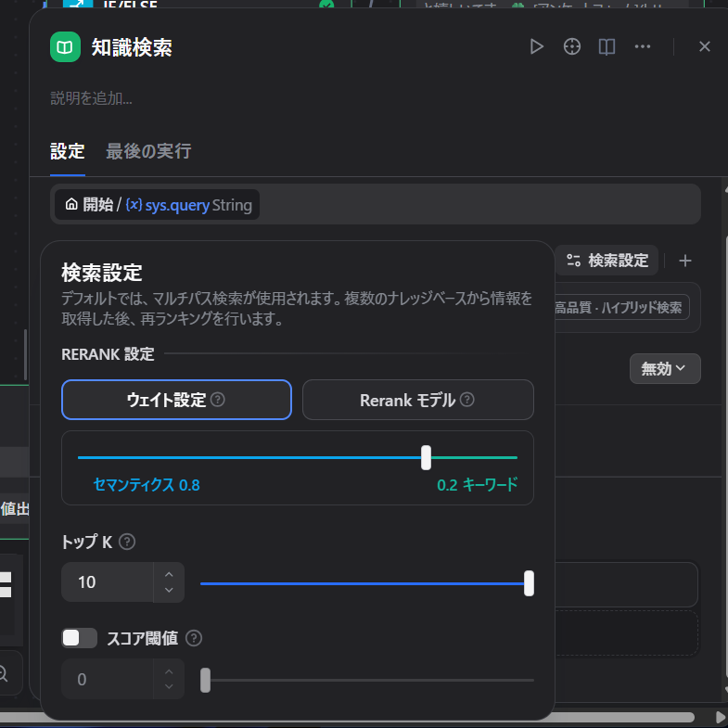Increase トップ K value with up arrow
Image resolution: width=728 pixels, height=728 pixels.
[x=169, y=574]
